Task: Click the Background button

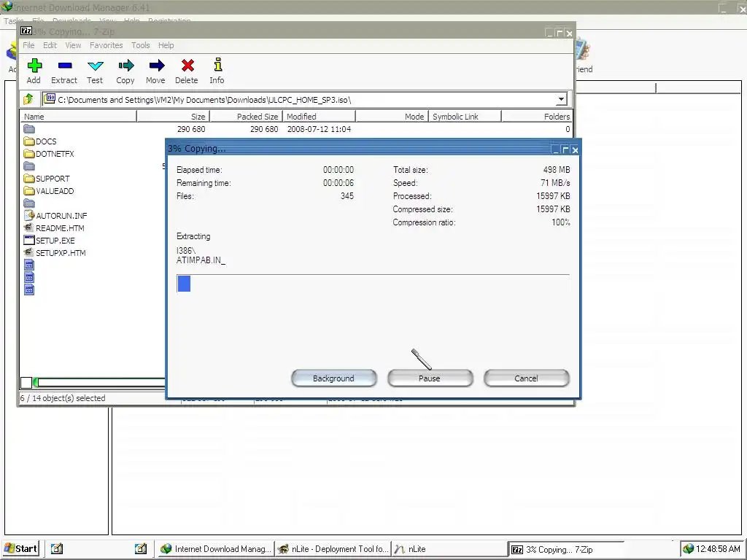Action: pyautogui.click(x=334, y=378)
